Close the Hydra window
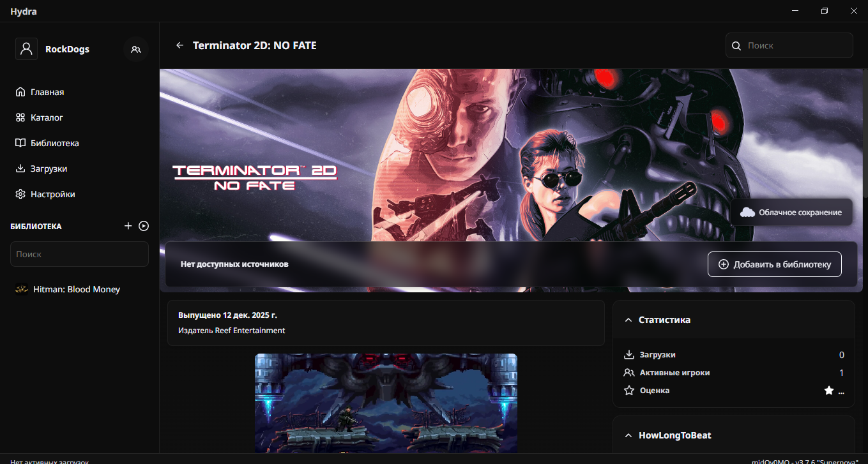This screenshot has height=464, width=868. (x=853, y=11)
